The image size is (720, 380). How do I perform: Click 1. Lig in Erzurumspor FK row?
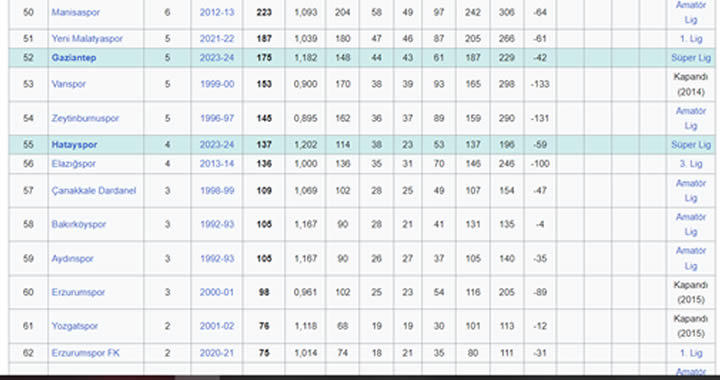(x=691, y=353)
